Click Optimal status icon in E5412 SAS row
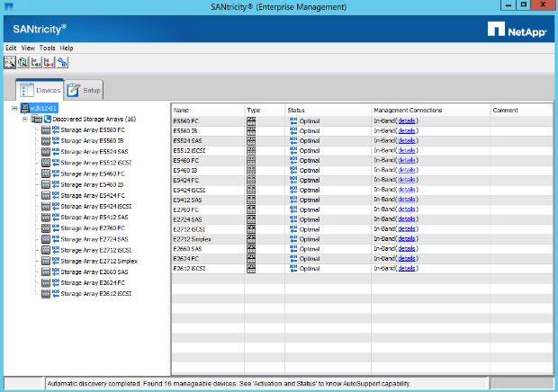Screen dimensions: 558x392 tap(293, 200)
